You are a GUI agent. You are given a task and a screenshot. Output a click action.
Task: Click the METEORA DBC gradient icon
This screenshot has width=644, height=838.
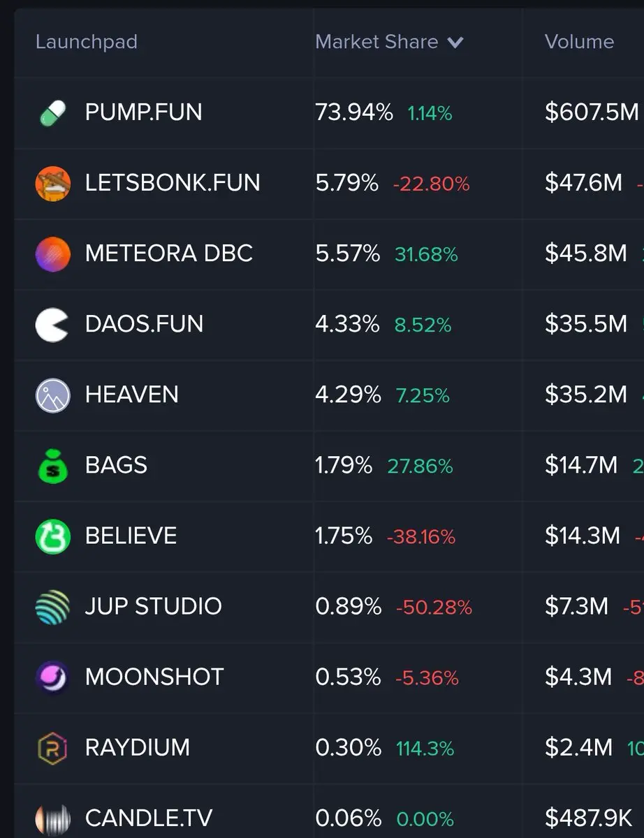pyautogui.click(x=53, y=254)
